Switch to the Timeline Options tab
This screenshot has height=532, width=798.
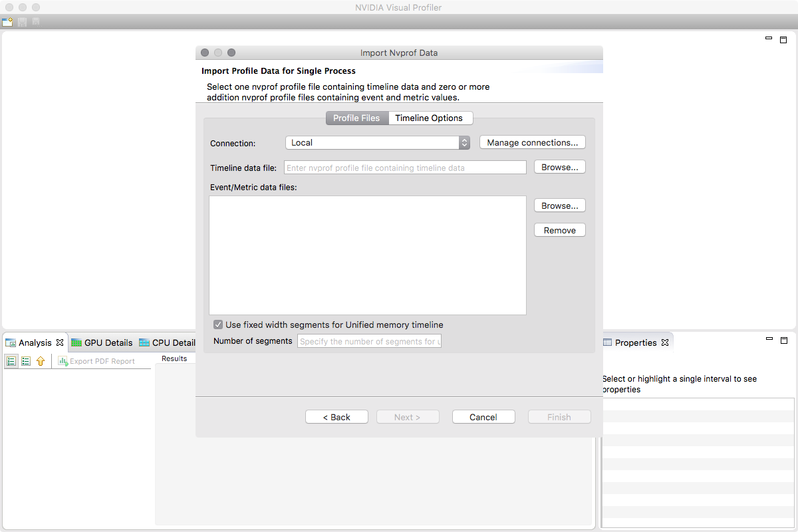[431, 118]
